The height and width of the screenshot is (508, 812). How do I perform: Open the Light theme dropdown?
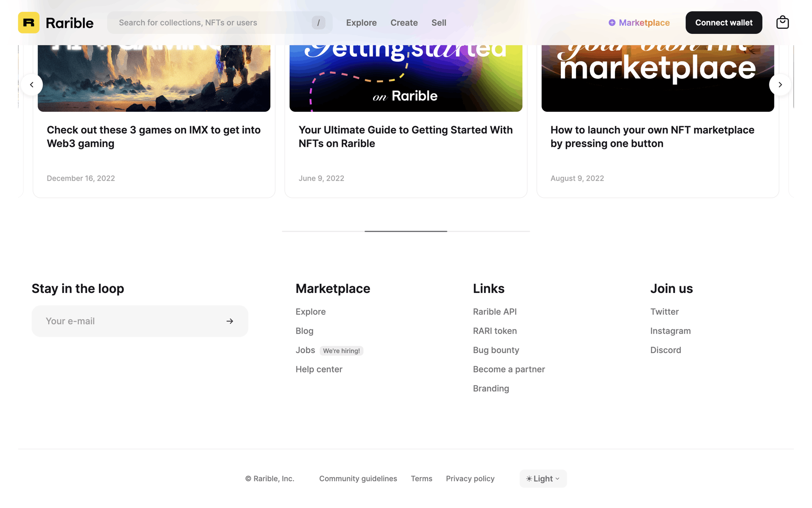(543, 479)
